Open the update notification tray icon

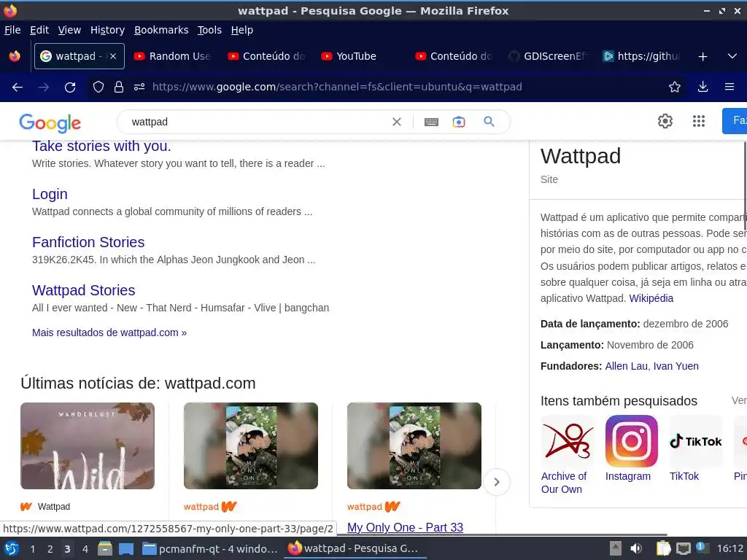click(x=702, y=548)
